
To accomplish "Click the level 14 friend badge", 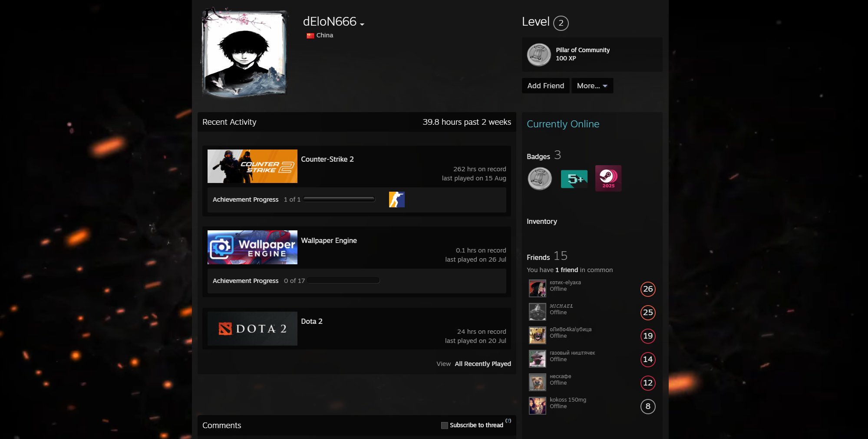I will [x=648, y=359].
